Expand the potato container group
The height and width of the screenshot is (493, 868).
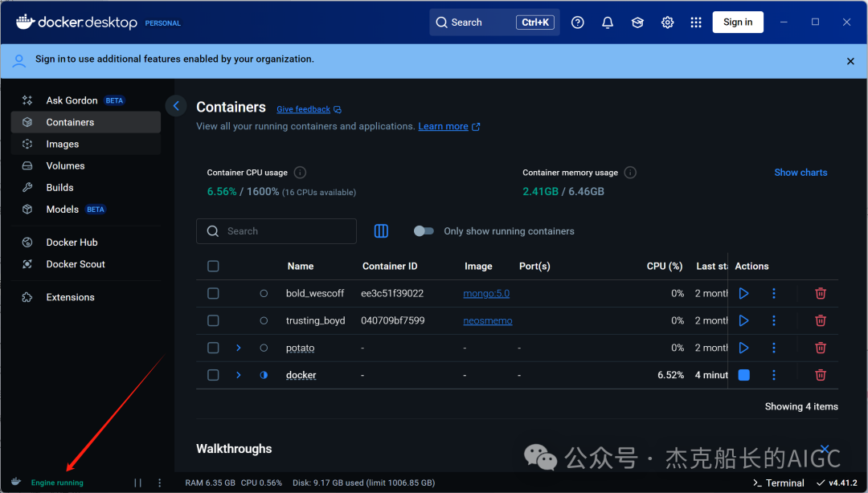(239, 348)
